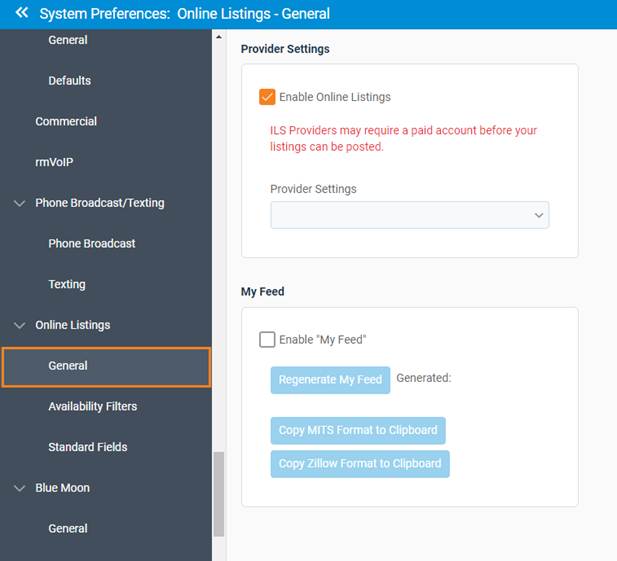Select General under Blue Moon
Image resolution: width=617 pixels, height=561 pixels.
tap(68, 528)
